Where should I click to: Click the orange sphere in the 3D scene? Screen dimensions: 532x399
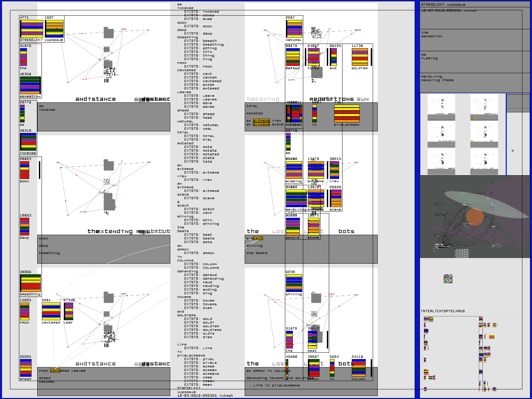[x=474, y=216]
